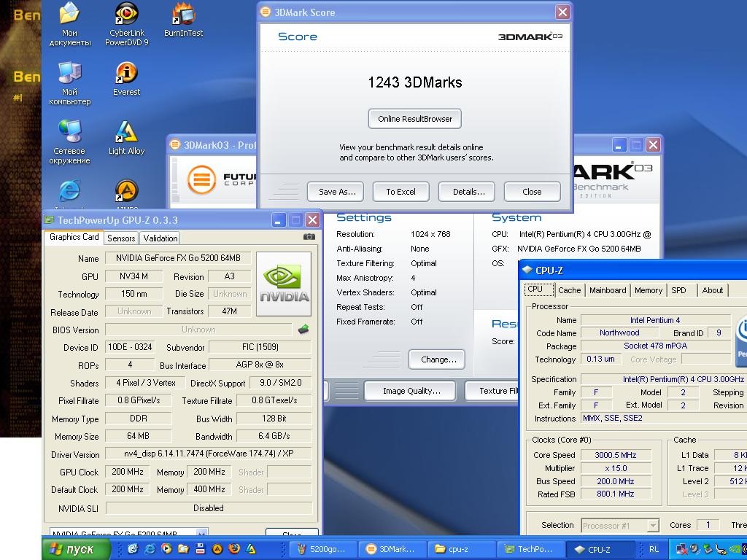Select the CPU tab in CPU-Z
The image size is (747, 560).
click(x=539, y=289)
